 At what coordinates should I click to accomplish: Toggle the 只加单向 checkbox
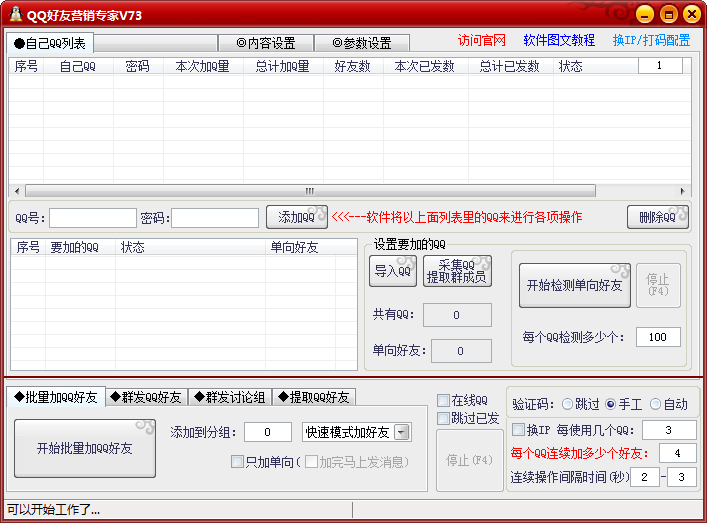(x=237, y=462)
